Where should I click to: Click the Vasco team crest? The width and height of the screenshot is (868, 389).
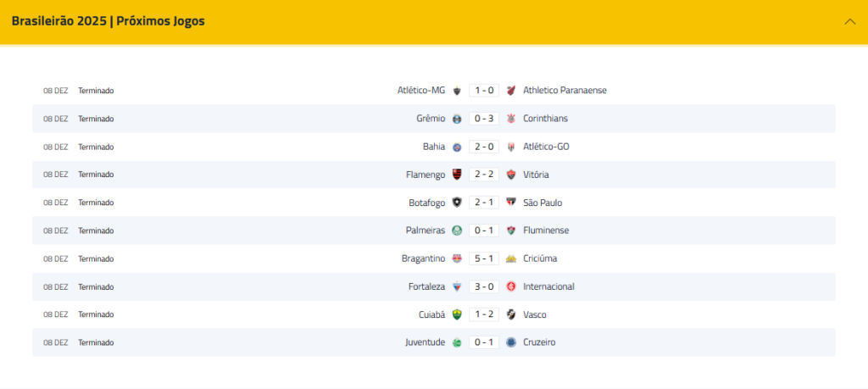click(x=511, y=314)
